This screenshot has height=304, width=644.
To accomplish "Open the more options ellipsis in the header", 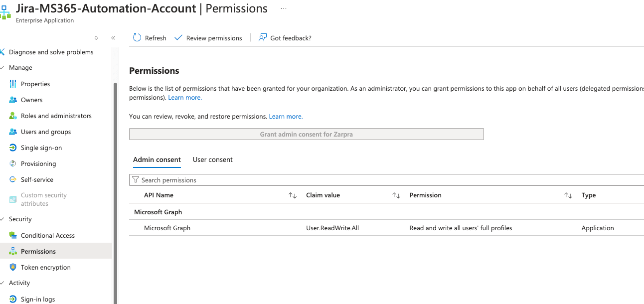I will 284,9.
